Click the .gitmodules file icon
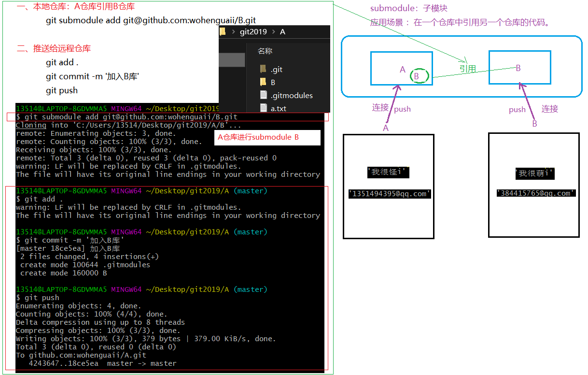 [x=263, y=95]
